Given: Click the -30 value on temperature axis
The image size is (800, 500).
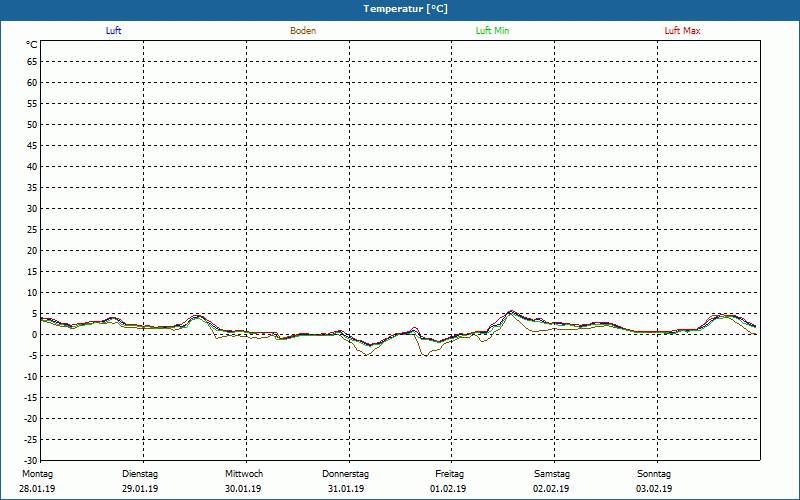Looking at the screenshot, I should 31,461.
